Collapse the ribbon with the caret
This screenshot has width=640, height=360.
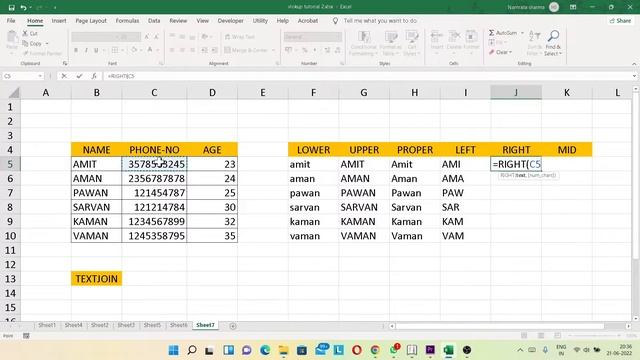[x=634, y=64]
